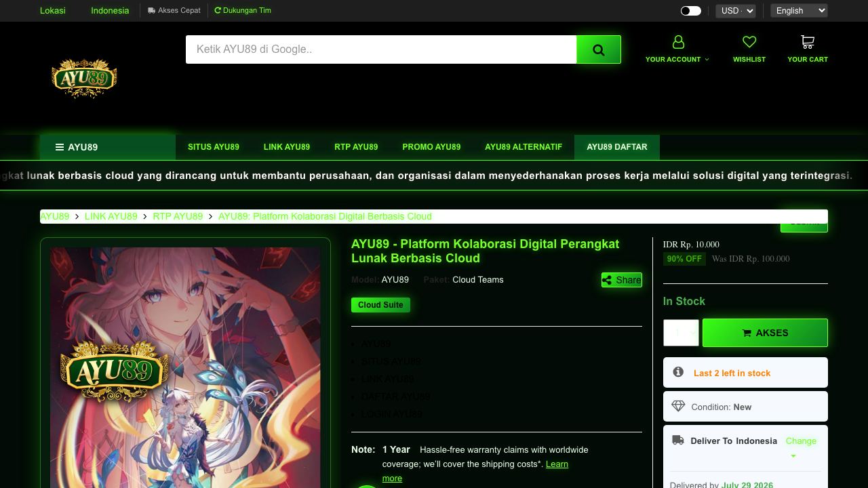Click the Was IDR Rp. 100.000 text

click(x=751, y=259)
